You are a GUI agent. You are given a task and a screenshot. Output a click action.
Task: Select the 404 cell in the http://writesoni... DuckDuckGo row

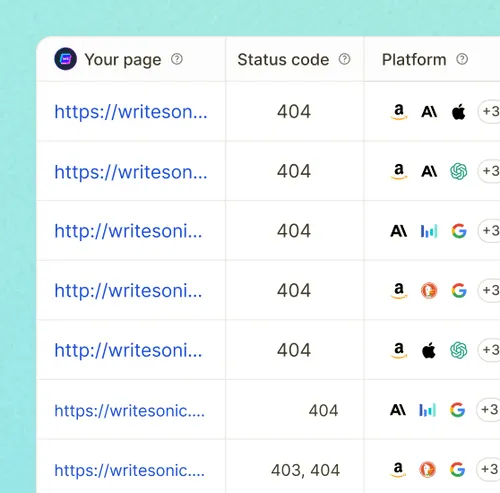pos(294,290)
